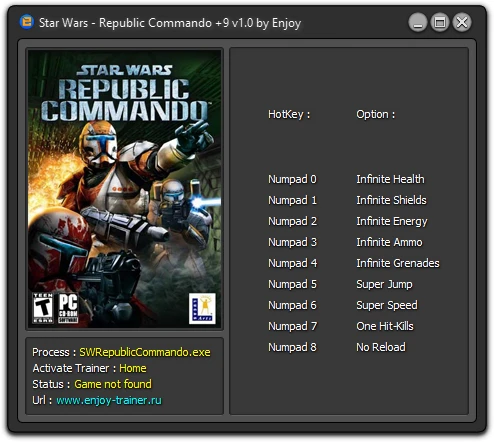
Task: Minimize the trainer window
Action: (x=418, y=23)
